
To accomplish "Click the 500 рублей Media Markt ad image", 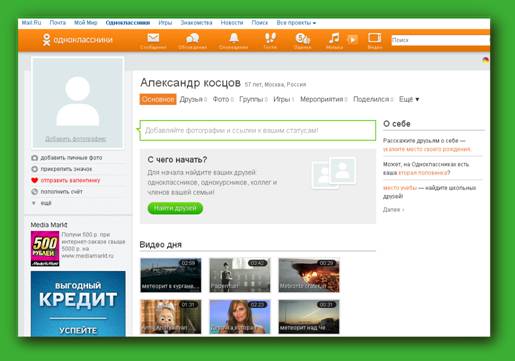I will [45, 249].
